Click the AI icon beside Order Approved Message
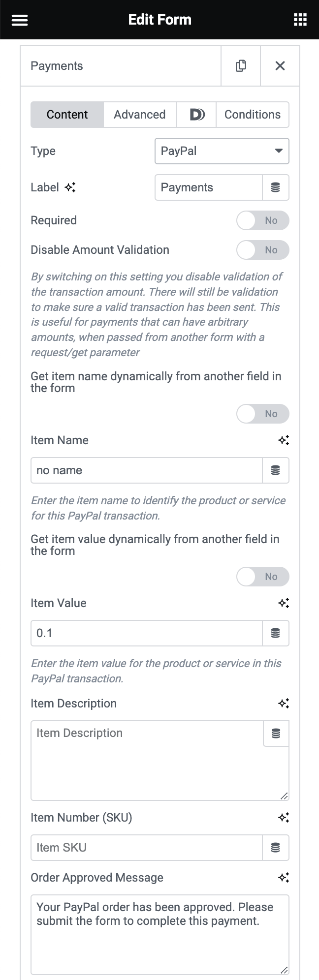The image size is (319, 980). (x=284, y=877)
